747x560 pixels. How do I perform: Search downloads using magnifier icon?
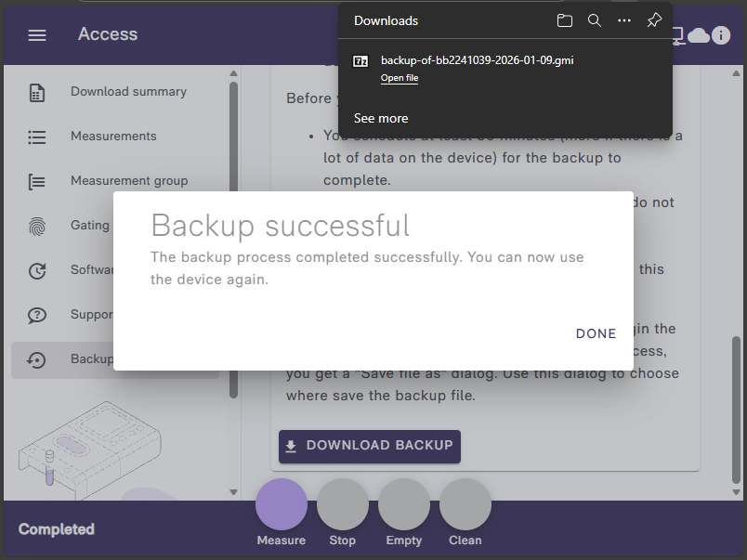(x=595, y=20)
